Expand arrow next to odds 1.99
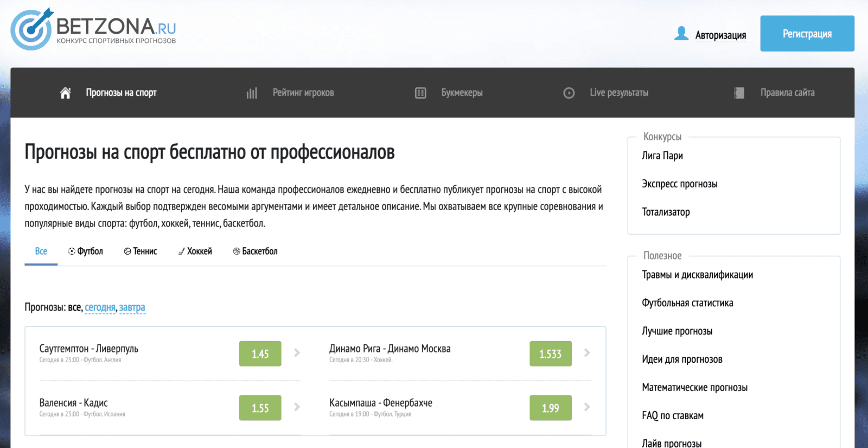 [587, 407]
